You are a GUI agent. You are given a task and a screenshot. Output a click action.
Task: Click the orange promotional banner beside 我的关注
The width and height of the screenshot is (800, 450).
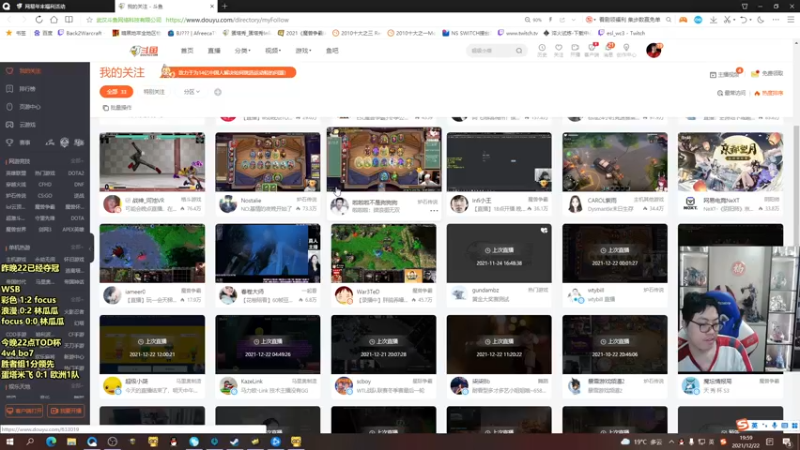click(x=228, y=72)
